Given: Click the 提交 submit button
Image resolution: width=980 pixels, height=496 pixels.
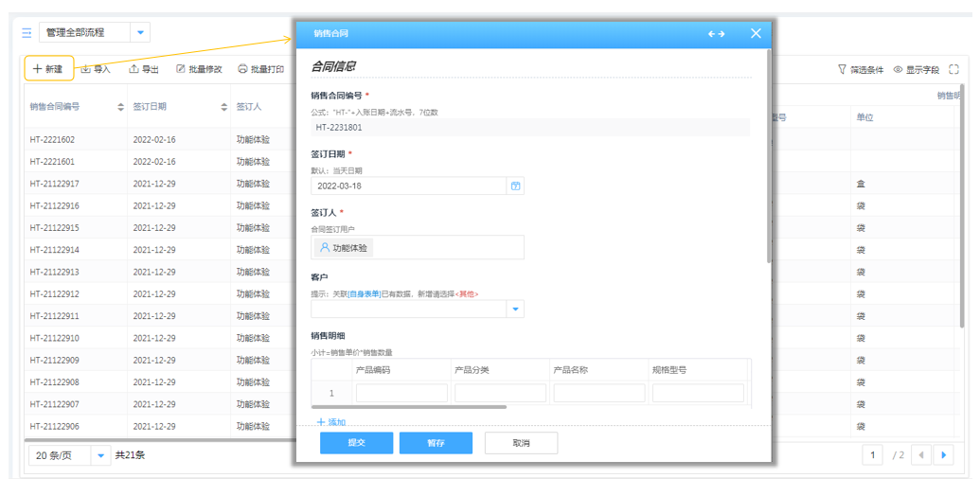Looking at the screenshot, I should click(356, 443).
